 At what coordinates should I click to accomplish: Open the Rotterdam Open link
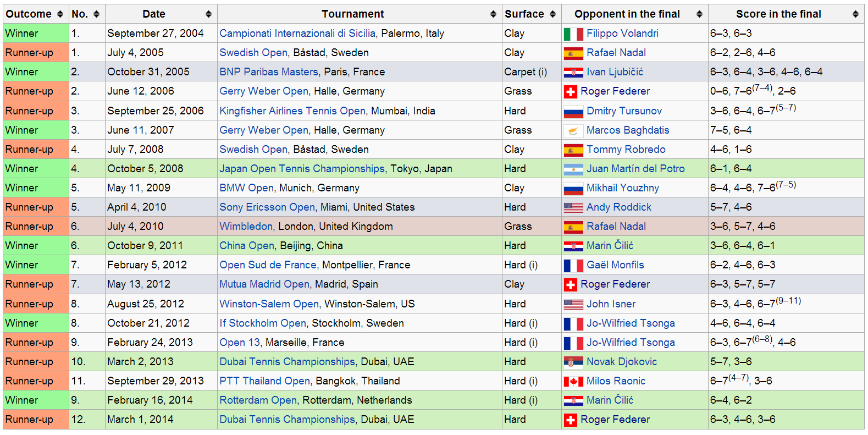[x=258, y=400]
